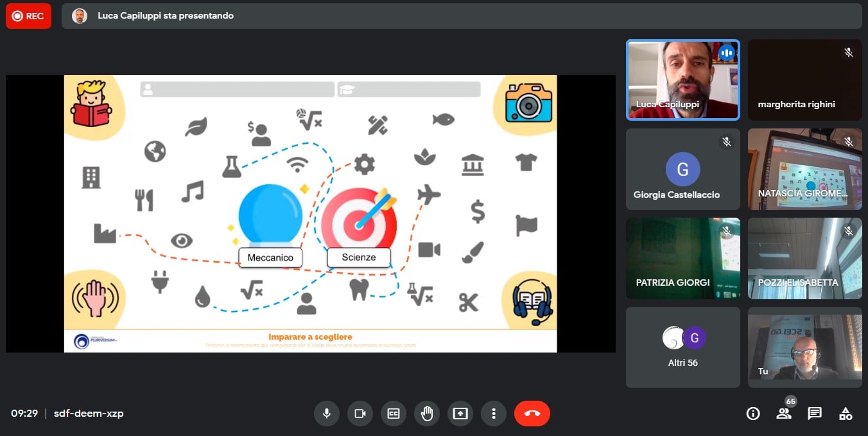Click the present screen button
Image resolution: width=868 pixels, height=436 pixels.
point(460,414)
